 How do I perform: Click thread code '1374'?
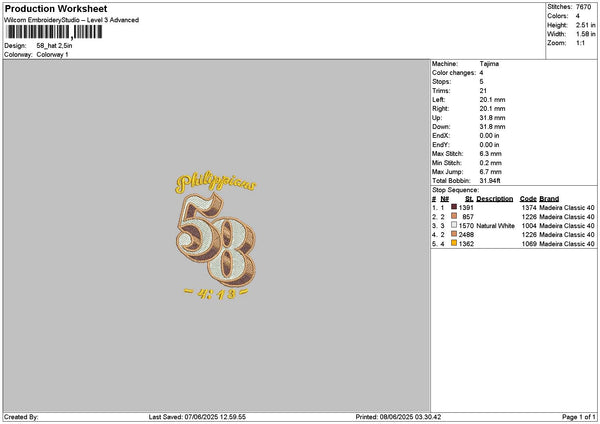point(529,207)
